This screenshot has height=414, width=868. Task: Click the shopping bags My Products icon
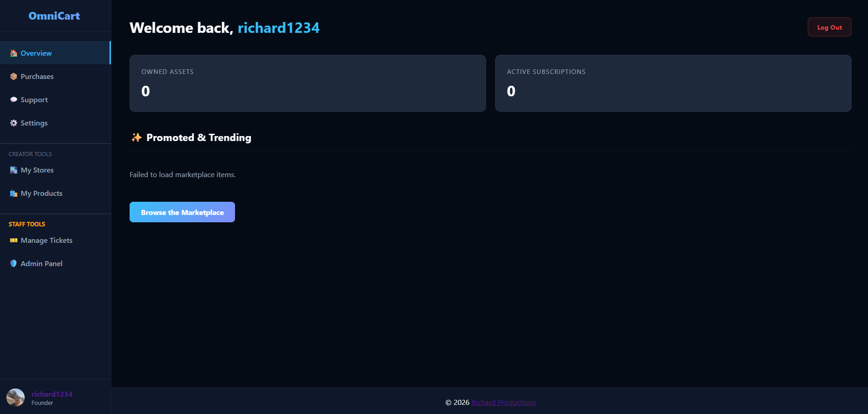click(x=14, y=194)
